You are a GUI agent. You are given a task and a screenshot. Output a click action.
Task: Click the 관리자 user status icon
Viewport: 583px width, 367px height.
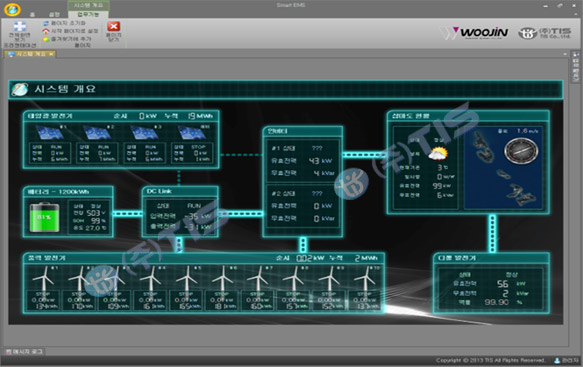pyautogui.click(x=557, y=360)
